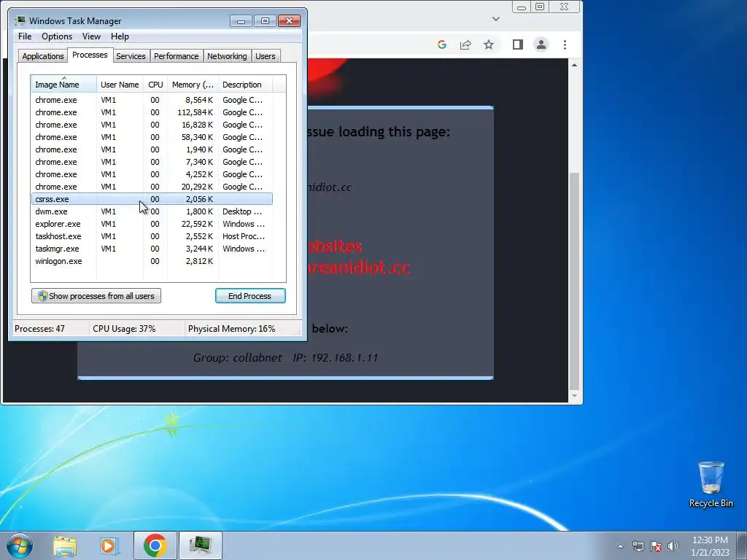The height and width of the screenshot is (560, 747).
Task: Click the Chrome vertical scrollbar thumb
Action: click(574, 281)
